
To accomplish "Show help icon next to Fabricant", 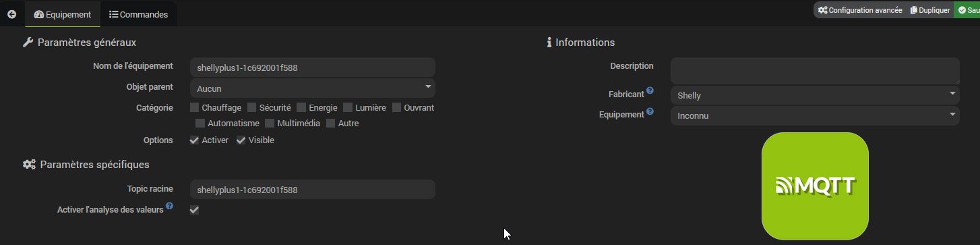I will tap(650, 90).
